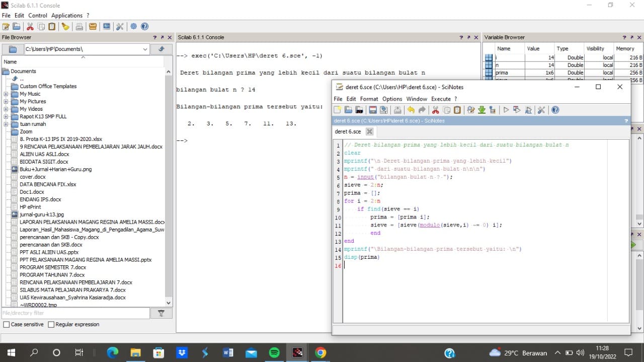Screen dimensions: 644x362
Task: Open the SciNotes Execute menu
Action: [441, 99]
